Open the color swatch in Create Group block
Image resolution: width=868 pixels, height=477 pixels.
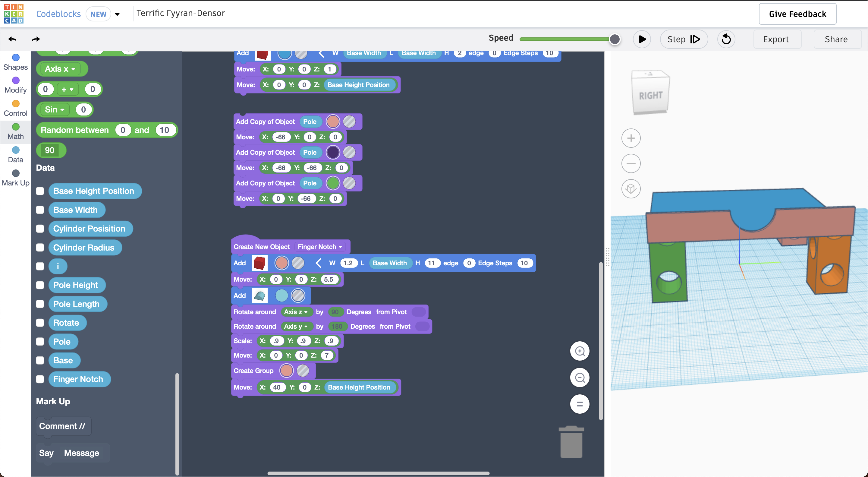pyautogui.click(x=286, y=371)
